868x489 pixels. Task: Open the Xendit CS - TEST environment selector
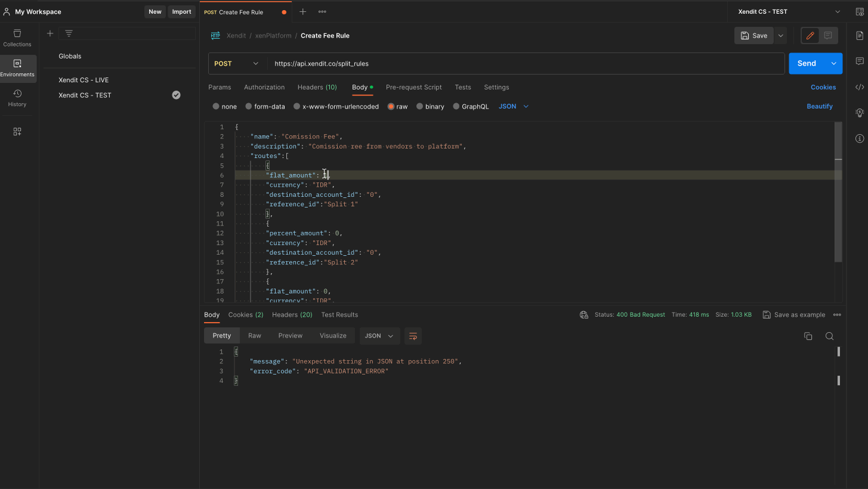(x=789, y=11)
